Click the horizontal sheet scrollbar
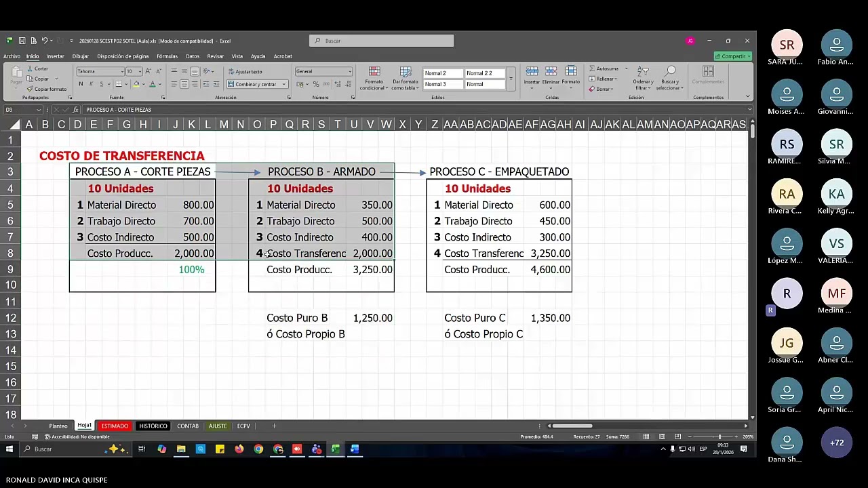This screenshot has width=868, height=488. coord(572,426)
